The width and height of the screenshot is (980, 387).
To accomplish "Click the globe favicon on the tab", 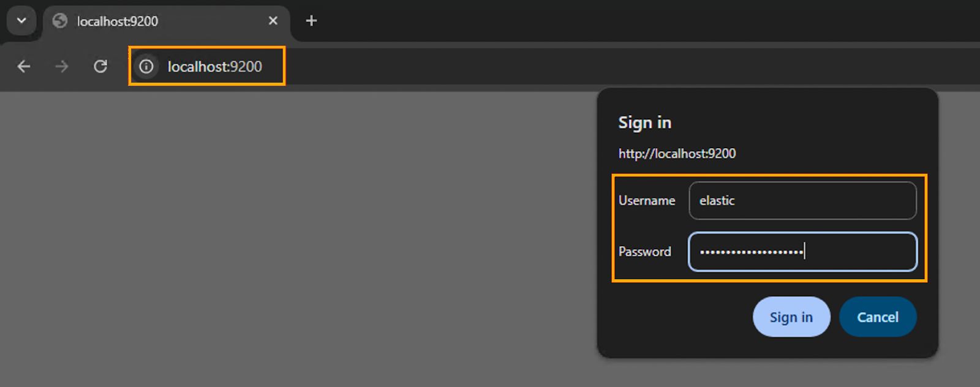I will pyautogui.click(x=60, y=21).
